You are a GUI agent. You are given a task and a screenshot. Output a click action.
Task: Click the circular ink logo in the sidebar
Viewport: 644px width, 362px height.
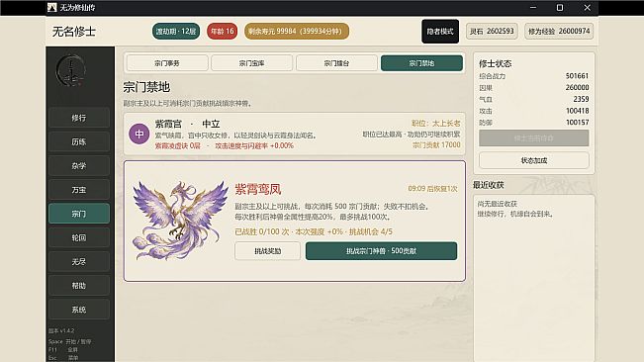(x=70, y=70)
